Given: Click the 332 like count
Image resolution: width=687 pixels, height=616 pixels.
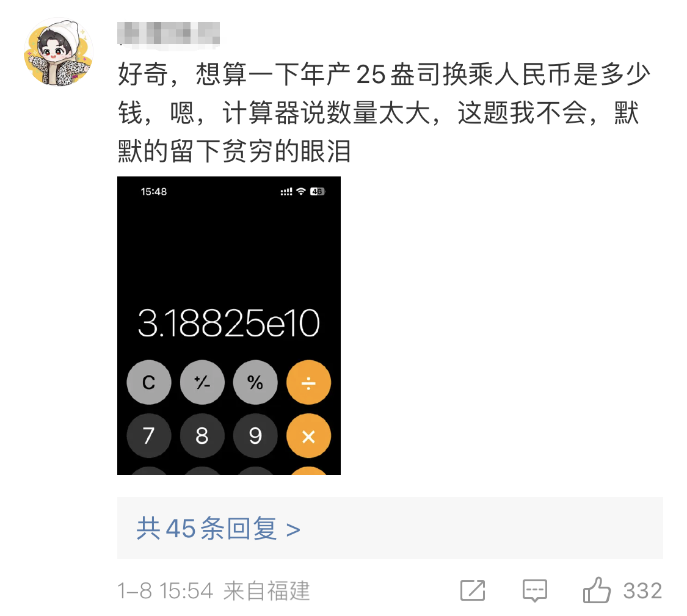Looking at the screenshot, I should 642,590.
